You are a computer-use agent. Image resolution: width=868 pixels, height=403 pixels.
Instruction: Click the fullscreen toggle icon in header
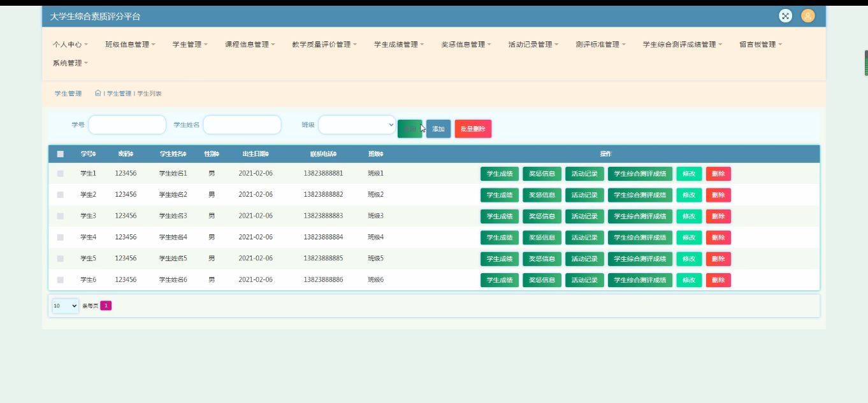pyautogui.click(x=785, y=16)
